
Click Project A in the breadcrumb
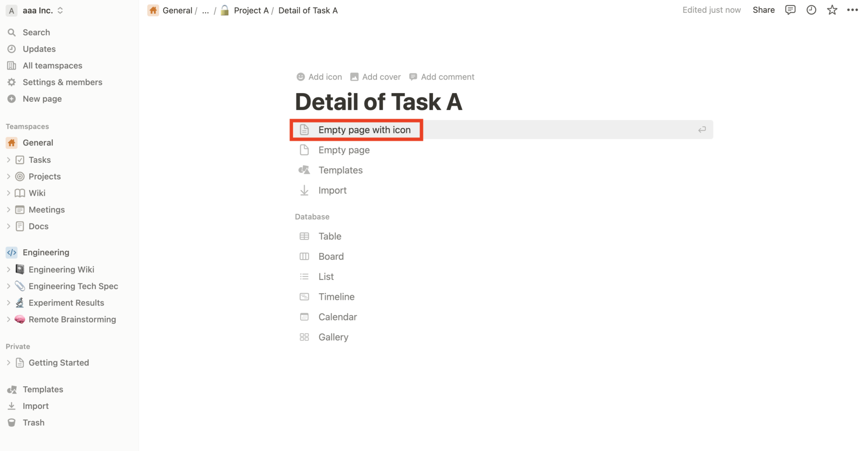click(x=251, y=10)
